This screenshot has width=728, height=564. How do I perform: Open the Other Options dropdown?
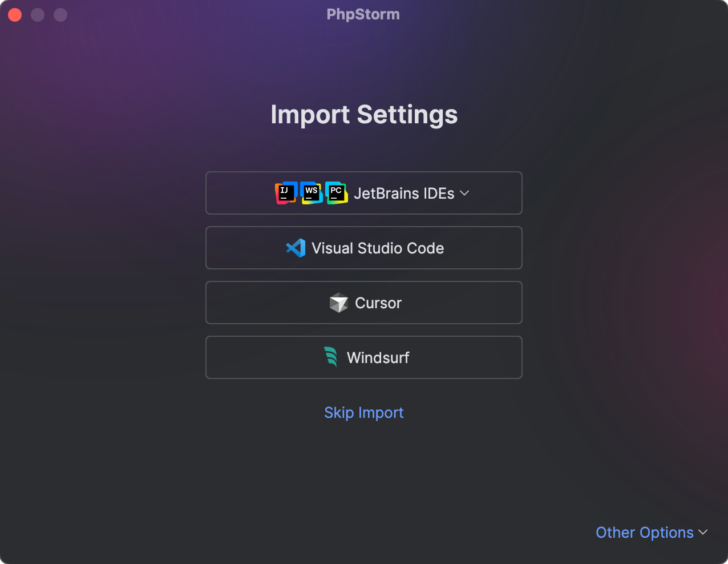pos(645,532)
